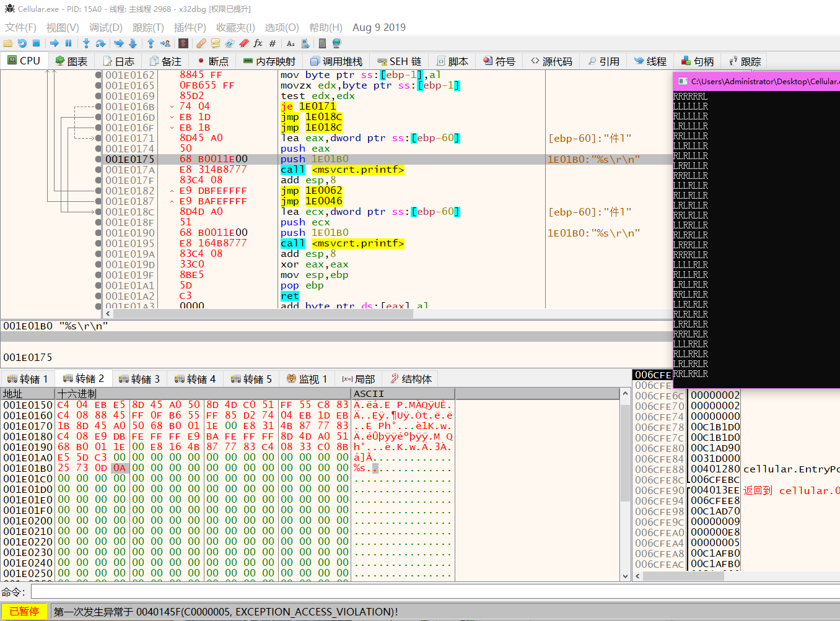This screenshot has width=840, height=621.
Task: Start trace into from toolbar
Action: [118, 43]
